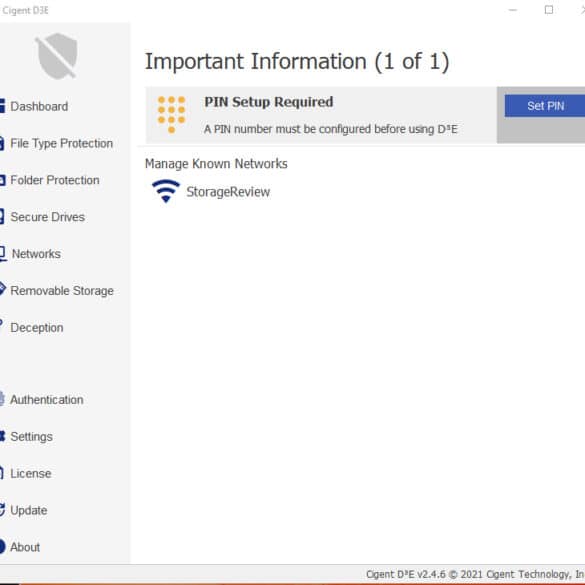Click the Update refresh icon
Image resolution: width=585 pixels, height=585 pixels.
point(2,510)
